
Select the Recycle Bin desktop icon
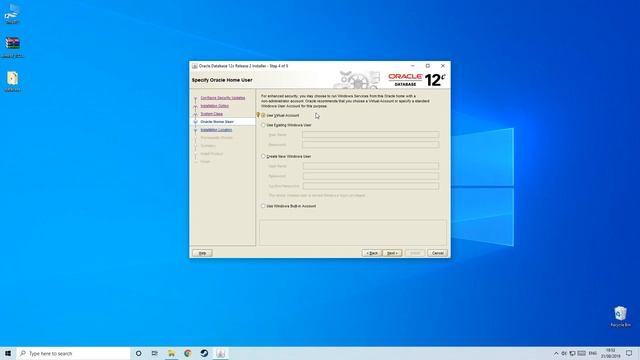click(620, 316)
